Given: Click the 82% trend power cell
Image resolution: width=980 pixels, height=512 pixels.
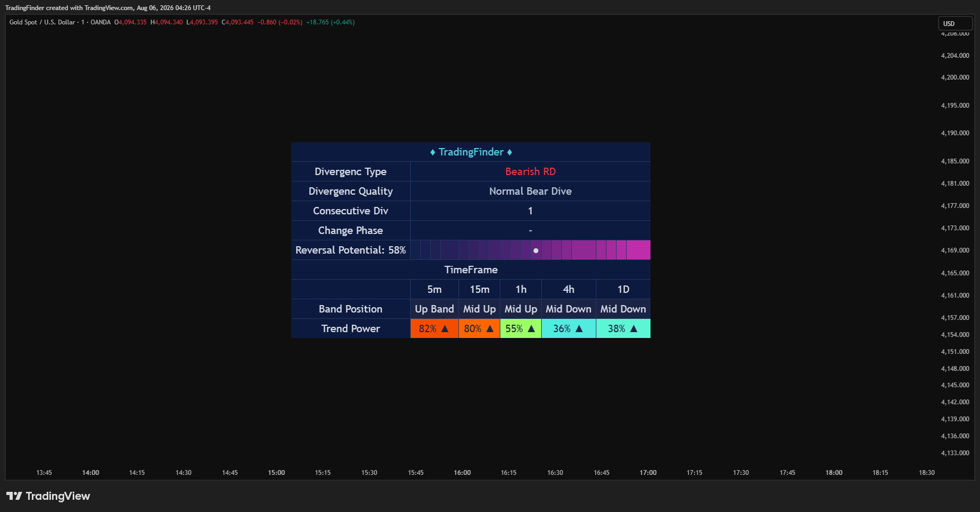Looking at the screenshot, I should coord(435,329).
